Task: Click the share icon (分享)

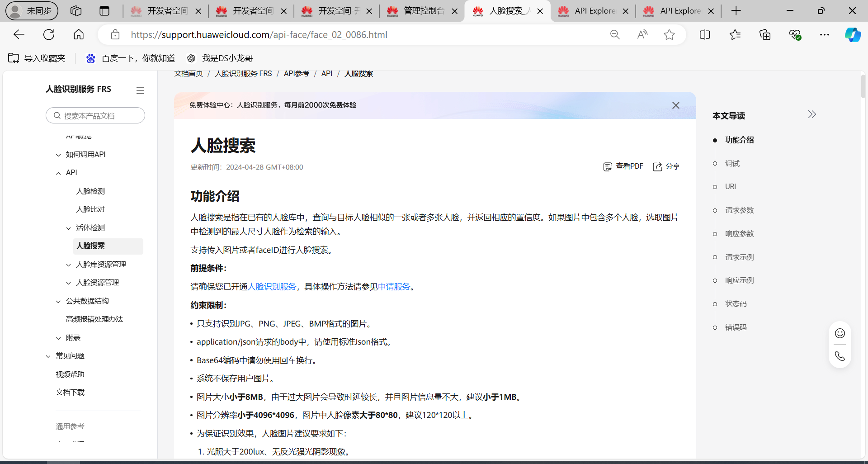Action: 657,167
